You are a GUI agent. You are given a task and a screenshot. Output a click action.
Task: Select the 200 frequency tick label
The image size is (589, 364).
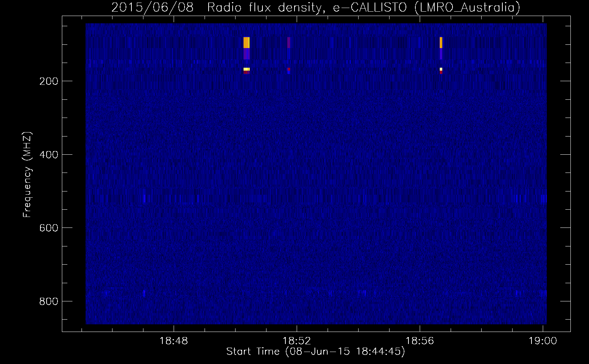49,81
